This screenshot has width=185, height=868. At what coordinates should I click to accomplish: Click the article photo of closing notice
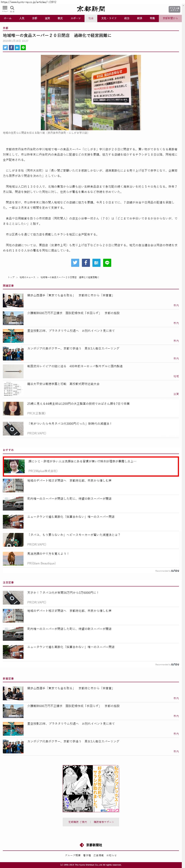[x=91, y=93]
